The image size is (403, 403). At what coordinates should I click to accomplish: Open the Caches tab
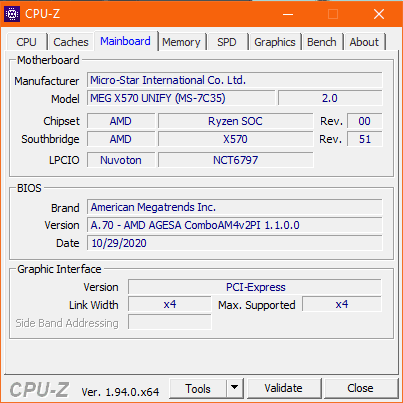point(71,42)
